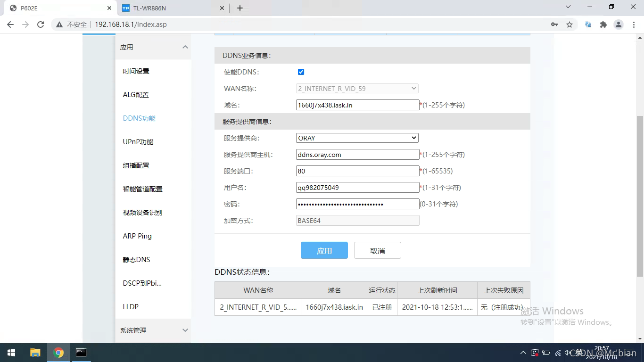Open the Chrome three-dot menu

[633, 25]
